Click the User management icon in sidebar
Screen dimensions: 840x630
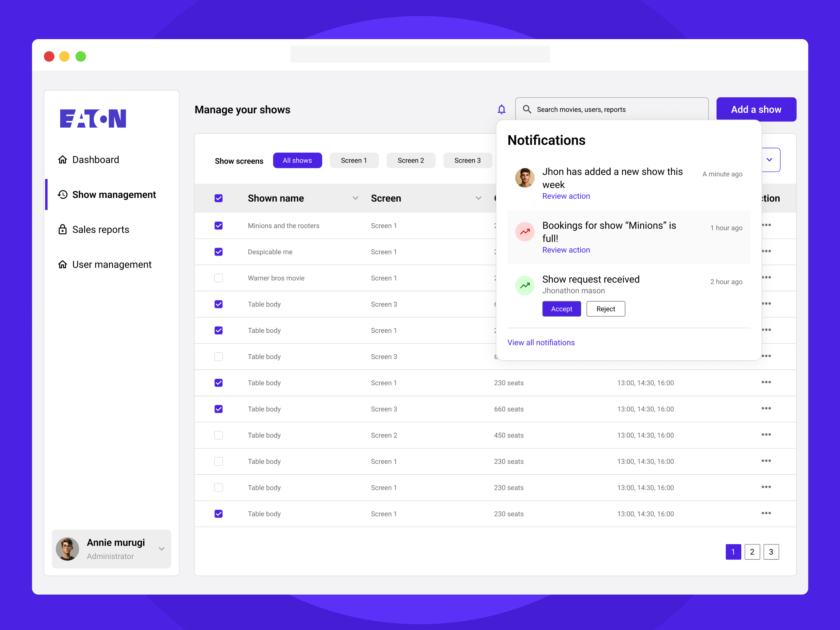tap(63, 264)
